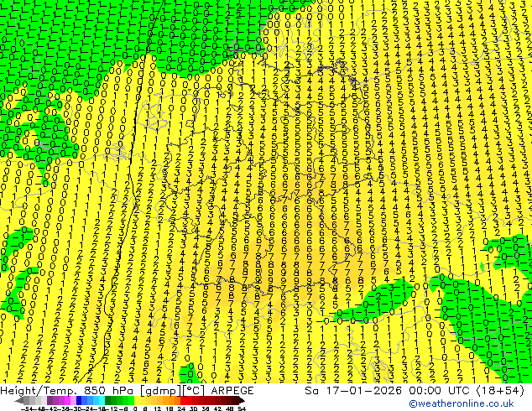Click the ARPEGE model name label
This screenshot has width=532, height=411.
(232, 391)
